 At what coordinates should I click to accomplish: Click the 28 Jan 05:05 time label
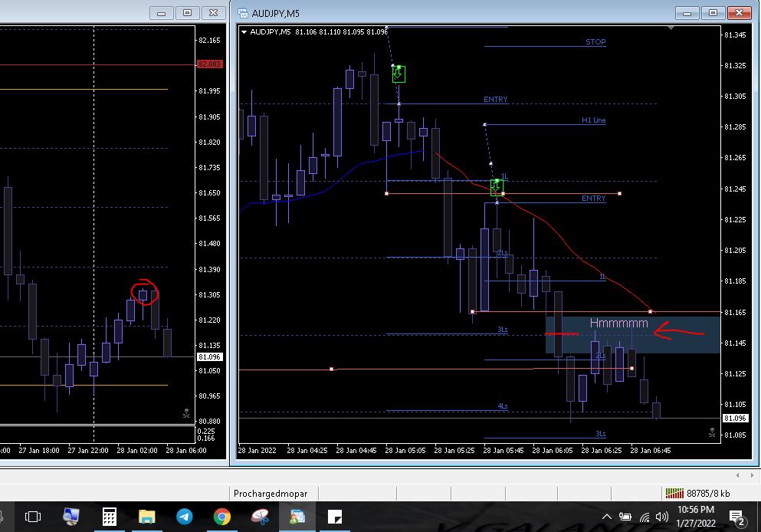point(405,451)
